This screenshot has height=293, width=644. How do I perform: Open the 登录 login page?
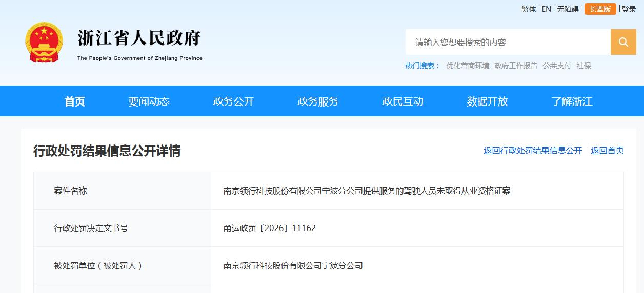click(629, 9)
